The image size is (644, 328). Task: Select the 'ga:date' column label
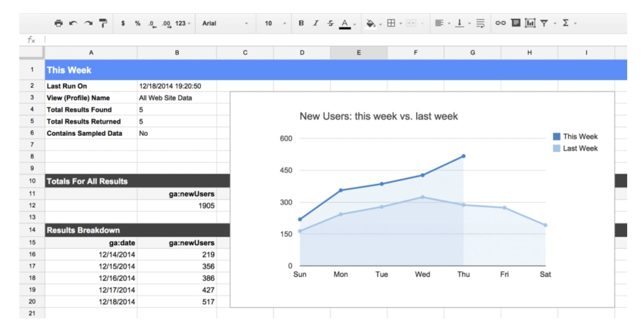click(x=91, y=243)
